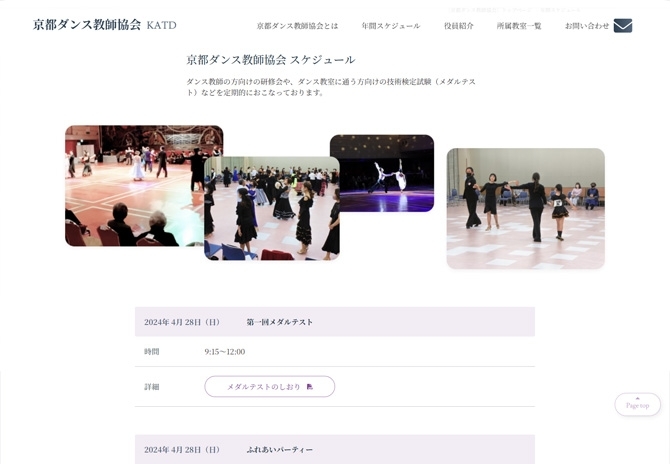Click the mail envelope icon in header
This screenshot has width=670, height=464.
pos(622,26)
